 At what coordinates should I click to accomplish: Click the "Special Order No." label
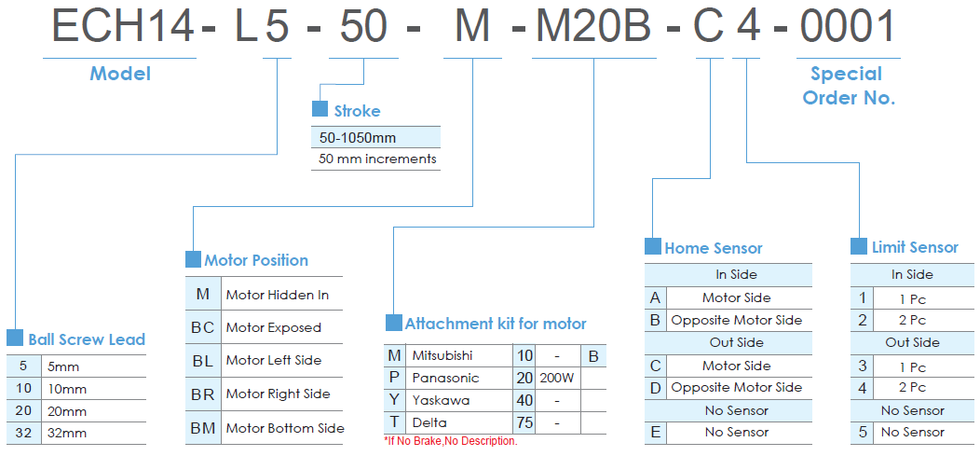848,85
